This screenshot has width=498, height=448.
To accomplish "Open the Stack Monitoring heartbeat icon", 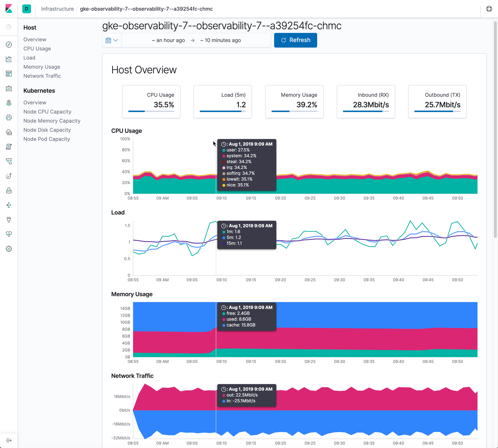I will click(x=9, y=234).
